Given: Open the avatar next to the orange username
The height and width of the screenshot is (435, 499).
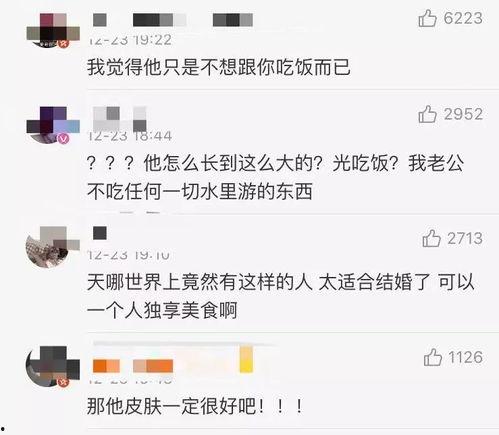Looking at the screenshot, I should point(53,366).
